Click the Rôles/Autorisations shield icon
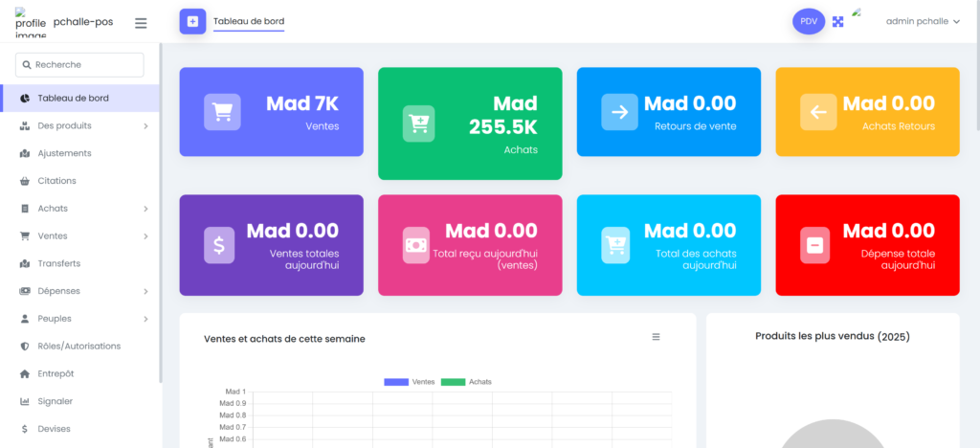980x448 pixels. (x=25, y=347)
